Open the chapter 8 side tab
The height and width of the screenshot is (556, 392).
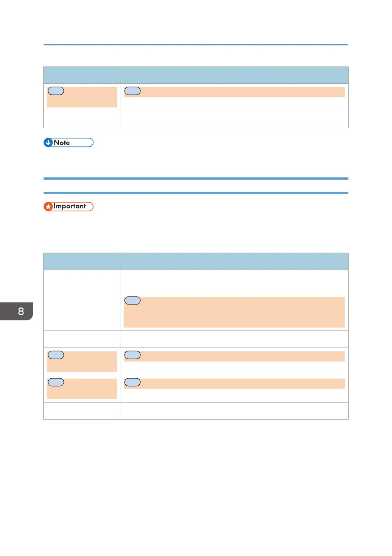16,311
